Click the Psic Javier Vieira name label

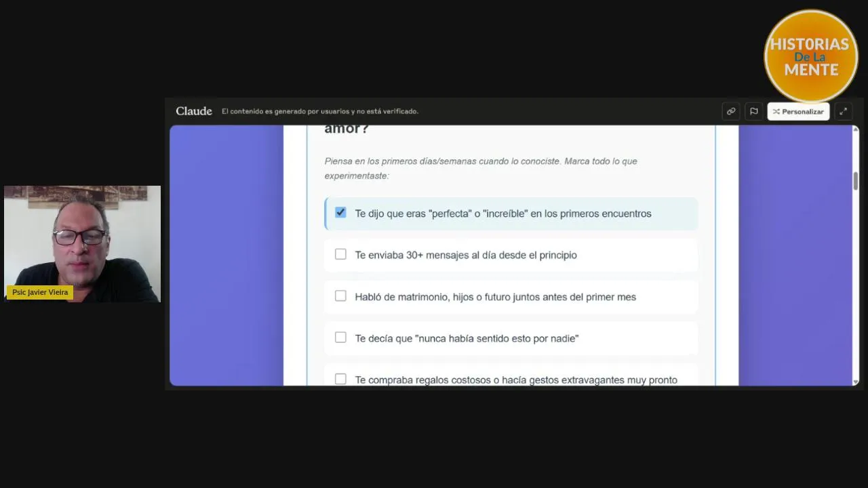[x=40, y=292]
